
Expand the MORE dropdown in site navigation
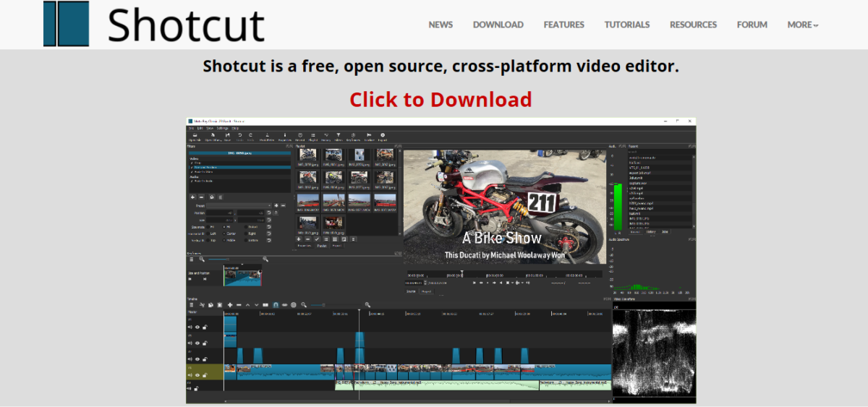click(x=802, y=25)
